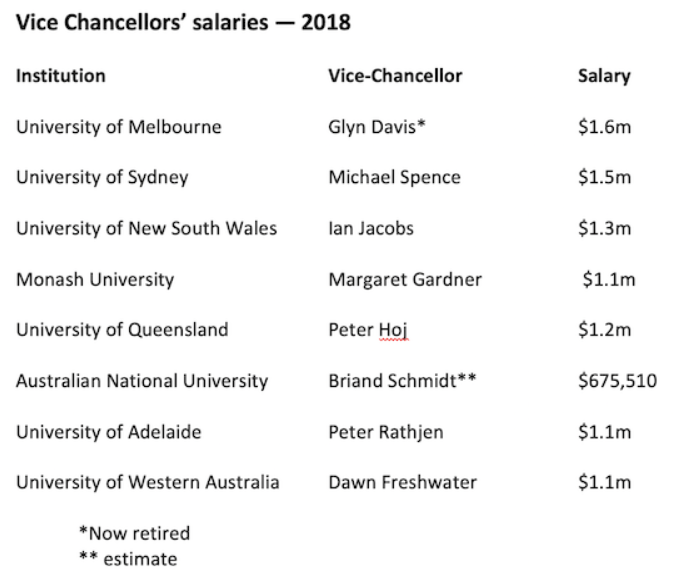700x575 pixels.
Task: Click the name 'Dawn Freshwater'
Action: 402,482
